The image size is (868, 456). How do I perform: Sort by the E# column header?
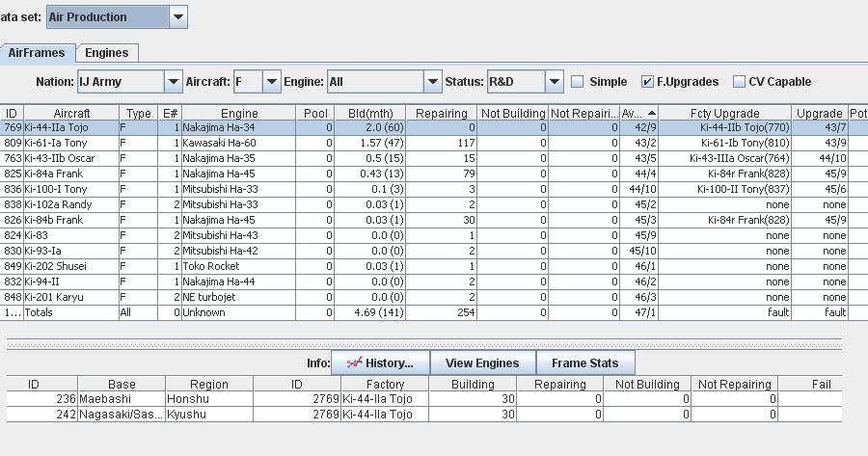(170, 113)
